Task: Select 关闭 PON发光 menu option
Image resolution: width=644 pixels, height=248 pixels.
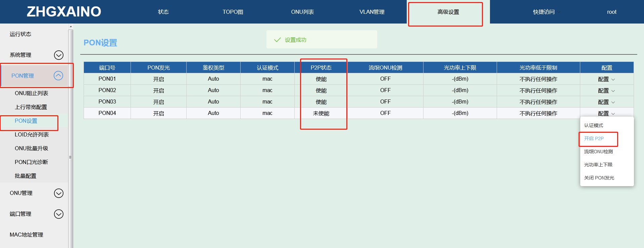Action: coord(599,178)
